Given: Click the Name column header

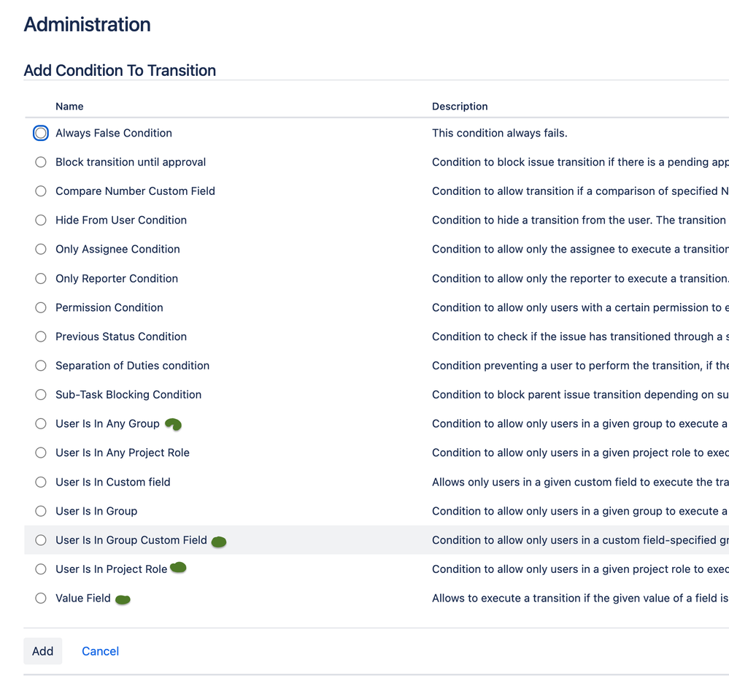Looking at the screenshot, I should coord(69,106).
